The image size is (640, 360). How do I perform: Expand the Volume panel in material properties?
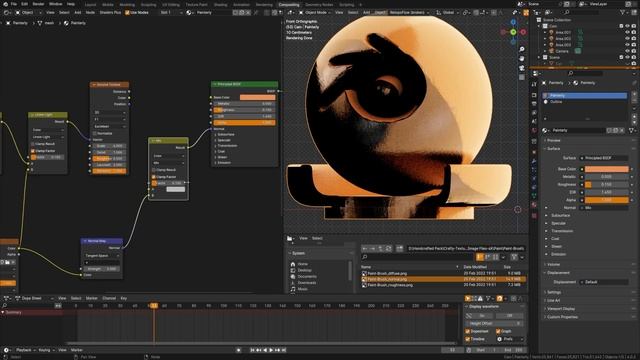coord(553,264)
